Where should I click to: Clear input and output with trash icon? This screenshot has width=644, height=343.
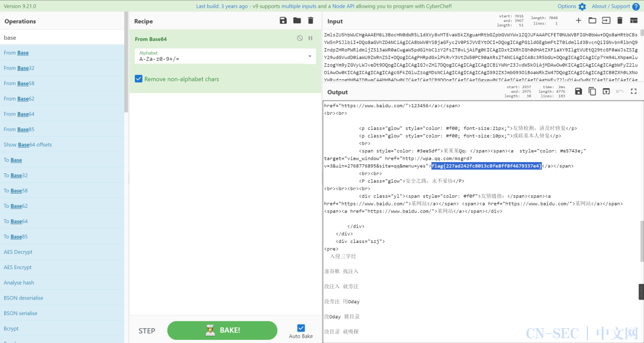pyautogui.click(x=619, y=21)
